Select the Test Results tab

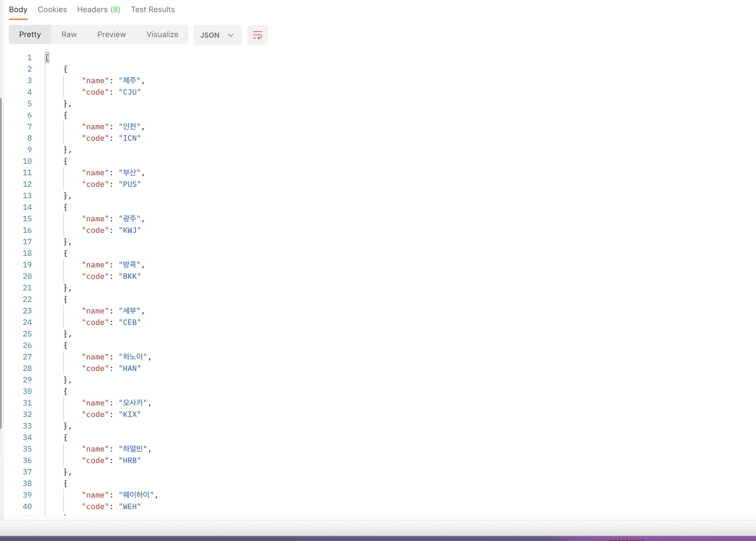point(152,9)
